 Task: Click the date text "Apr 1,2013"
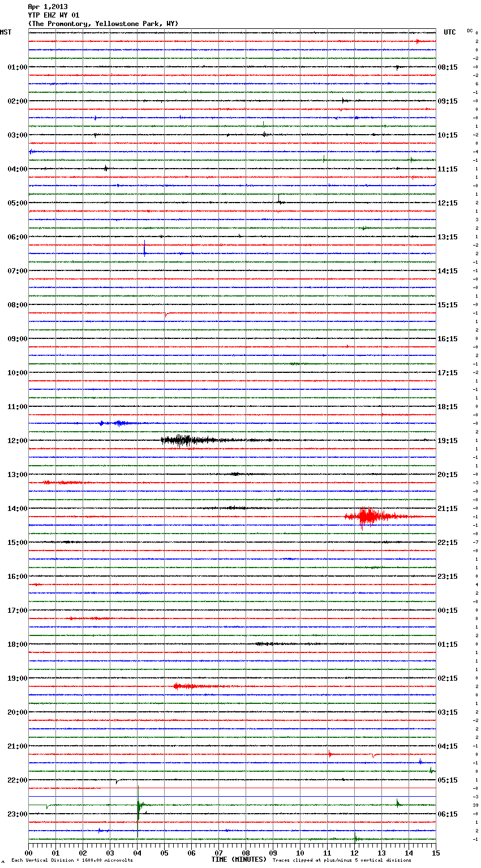tap(48, 7)
